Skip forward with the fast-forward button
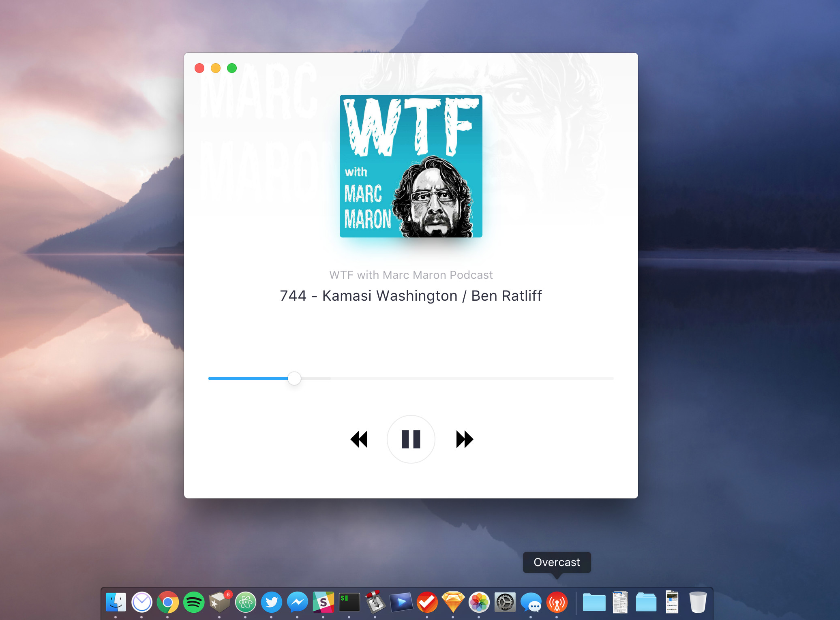The height and width of the screenshot is (620, 840). [465, 439]
